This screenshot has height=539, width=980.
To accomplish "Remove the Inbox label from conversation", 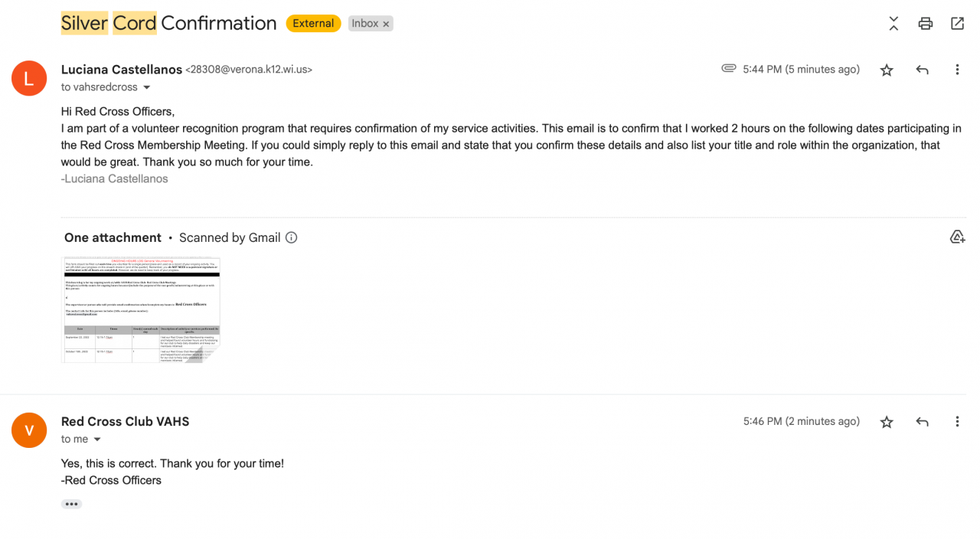I will coord(387,24).
